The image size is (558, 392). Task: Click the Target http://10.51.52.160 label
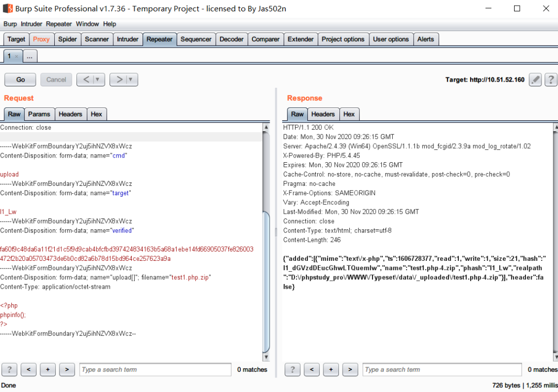(x=485, y=80)
